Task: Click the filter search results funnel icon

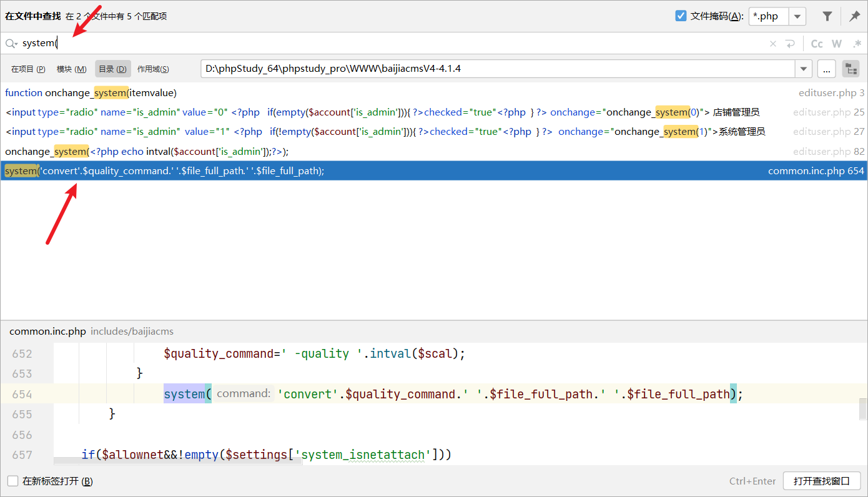Action: [827, 16]
